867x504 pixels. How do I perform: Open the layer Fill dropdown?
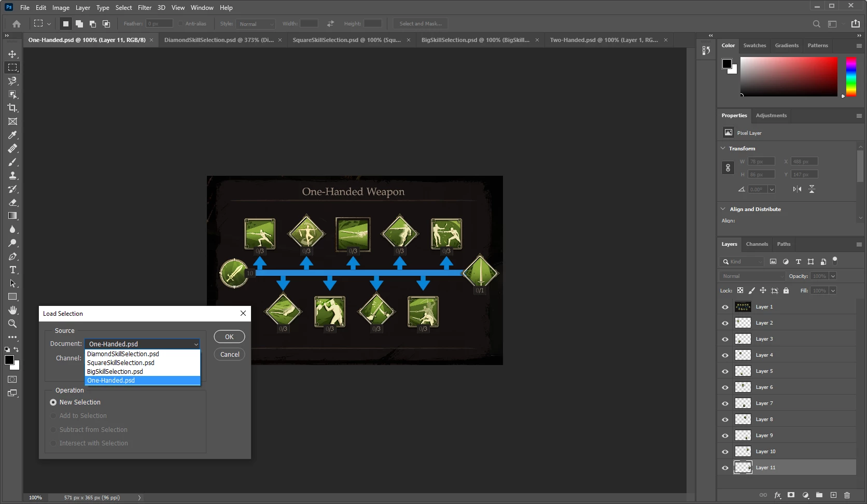tap(833, 291)
